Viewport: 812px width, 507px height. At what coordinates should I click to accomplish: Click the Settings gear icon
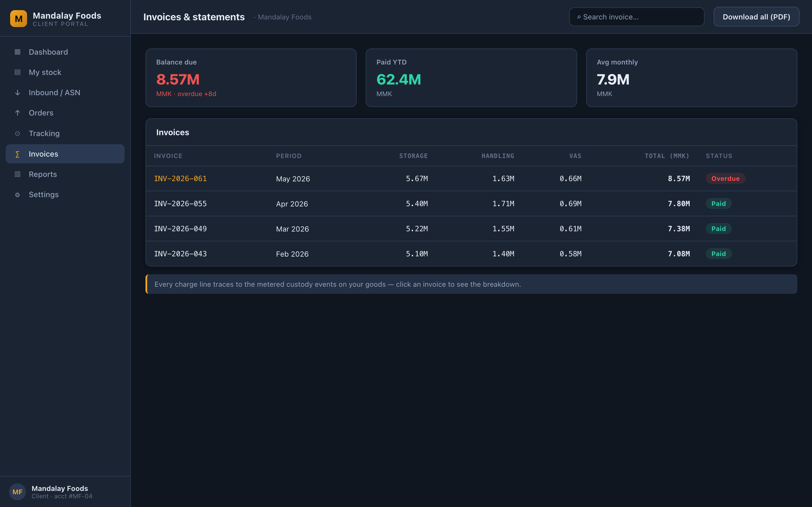coord(17,194)
